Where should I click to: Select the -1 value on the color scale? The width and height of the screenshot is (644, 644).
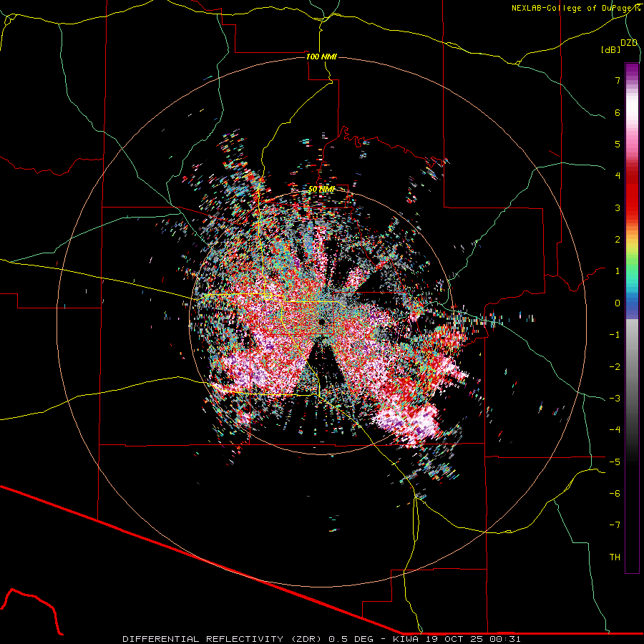[615, 335]
